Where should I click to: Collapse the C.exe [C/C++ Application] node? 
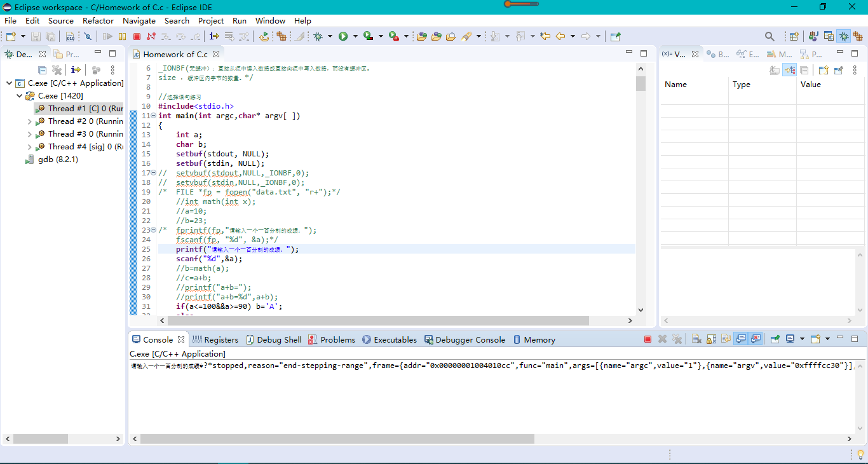[9, 83]
